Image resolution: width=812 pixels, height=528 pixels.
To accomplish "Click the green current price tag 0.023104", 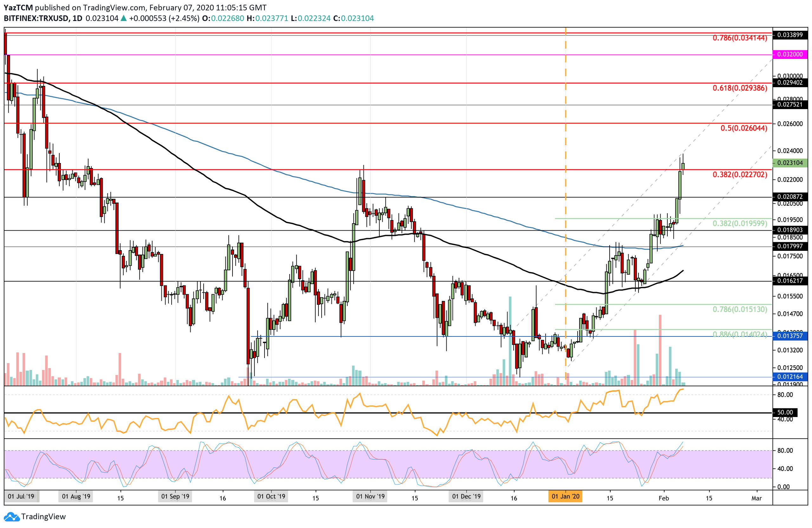I will tap(790, 163).
